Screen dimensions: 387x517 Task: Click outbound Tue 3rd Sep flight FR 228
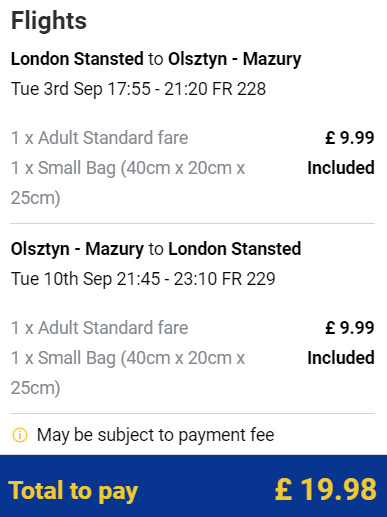click(138, 89)
